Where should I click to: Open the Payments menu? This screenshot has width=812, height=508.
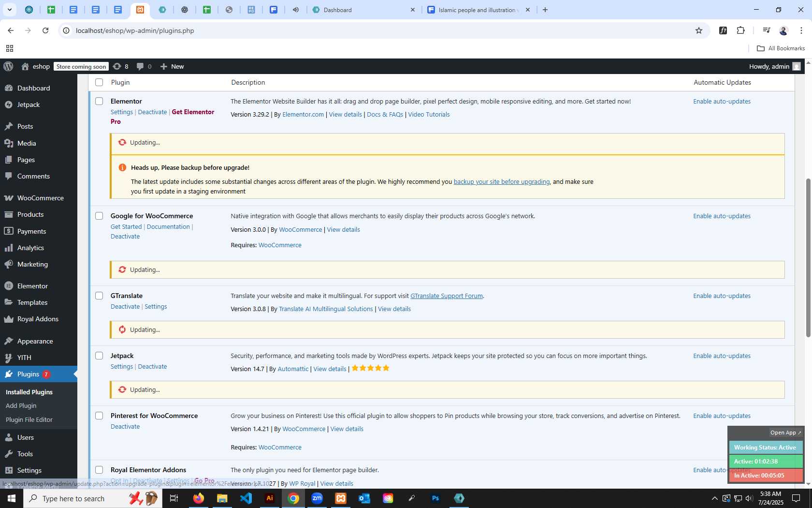(x=32, y=231)
